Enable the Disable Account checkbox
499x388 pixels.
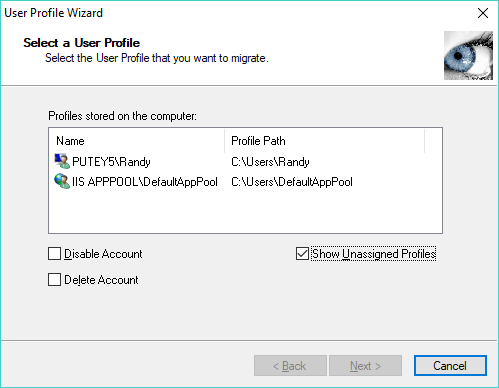(x=54, y=254)
